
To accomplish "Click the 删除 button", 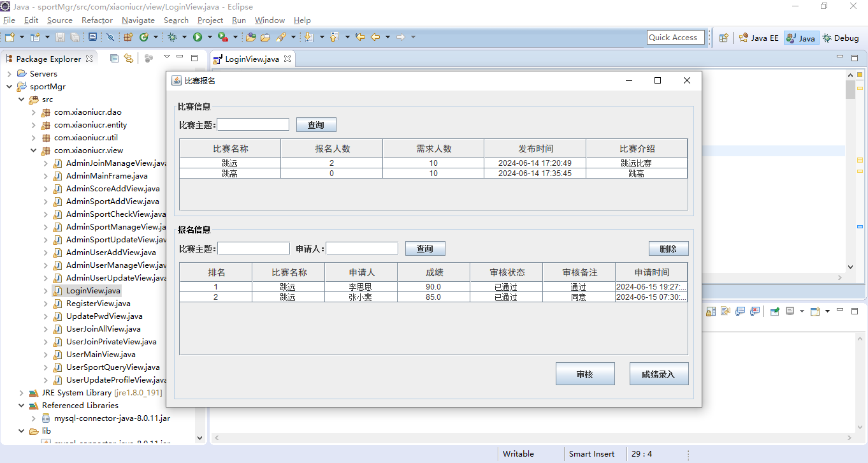I will [x=669, y=248].
